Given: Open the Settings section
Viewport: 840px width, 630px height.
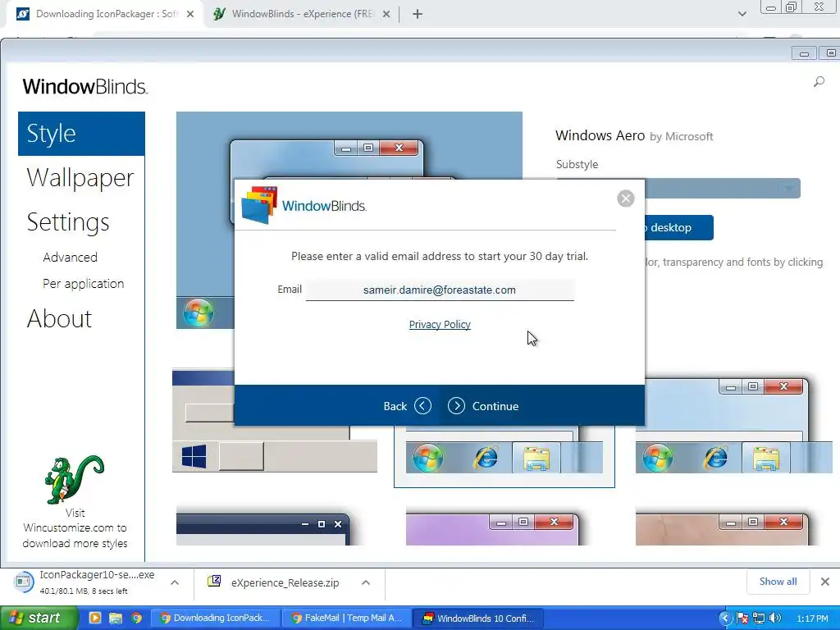Looking at the screenshot, I should pos(68,221).
